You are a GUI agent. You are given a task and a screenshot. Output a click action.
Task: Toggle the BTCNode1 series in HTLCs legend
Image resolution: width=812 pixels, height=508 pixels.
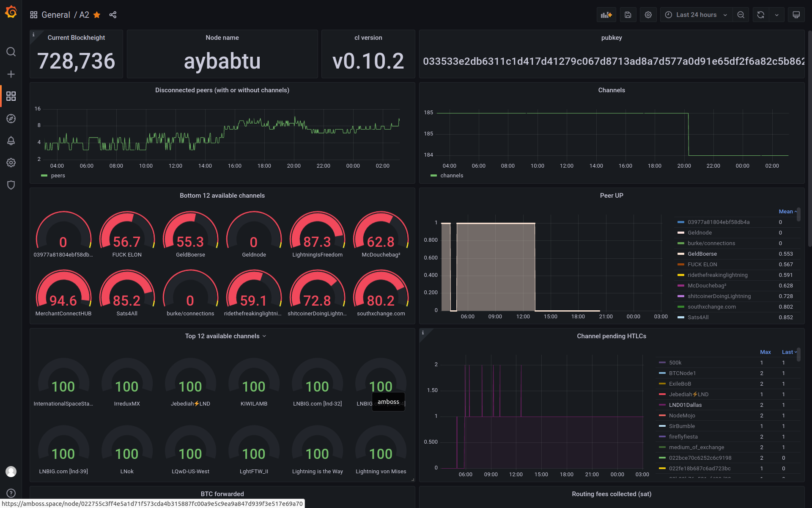click(682, 373)
